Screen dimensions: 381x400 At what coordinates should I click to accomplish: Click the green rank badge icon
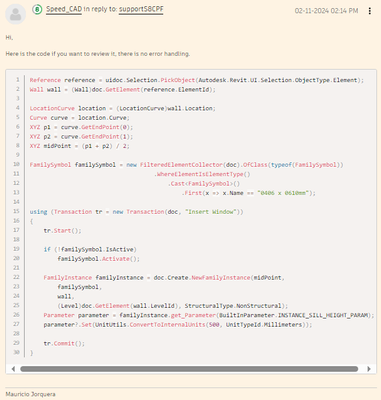tap(37, 9)
